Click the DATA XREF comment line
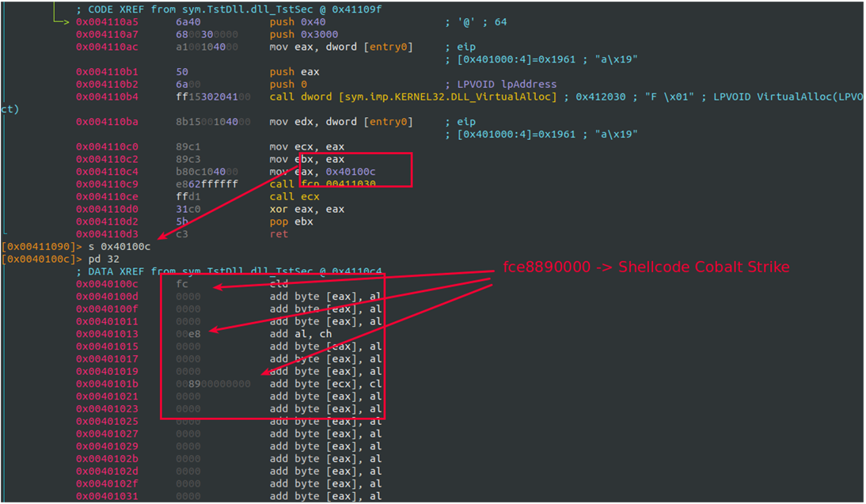866x504 pixels. coord(230,271)
